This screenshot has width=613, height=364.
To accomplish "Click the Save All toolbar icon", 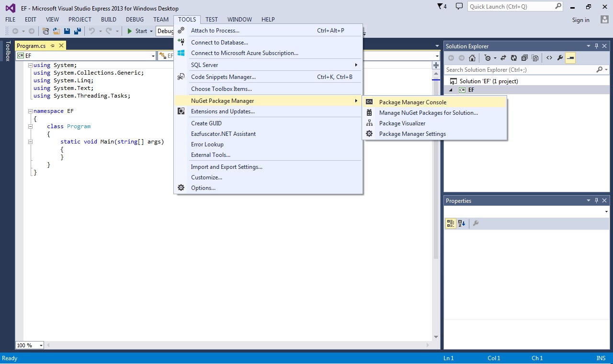I will point(77,31).
